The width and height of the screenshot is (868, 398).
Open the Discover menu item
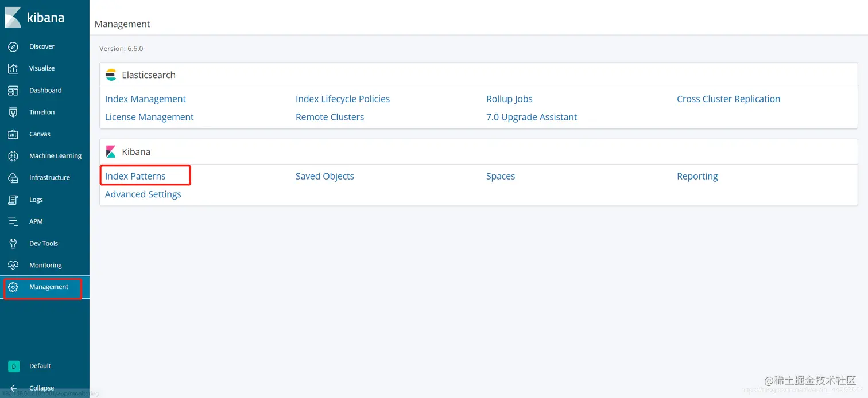point(42,46)
